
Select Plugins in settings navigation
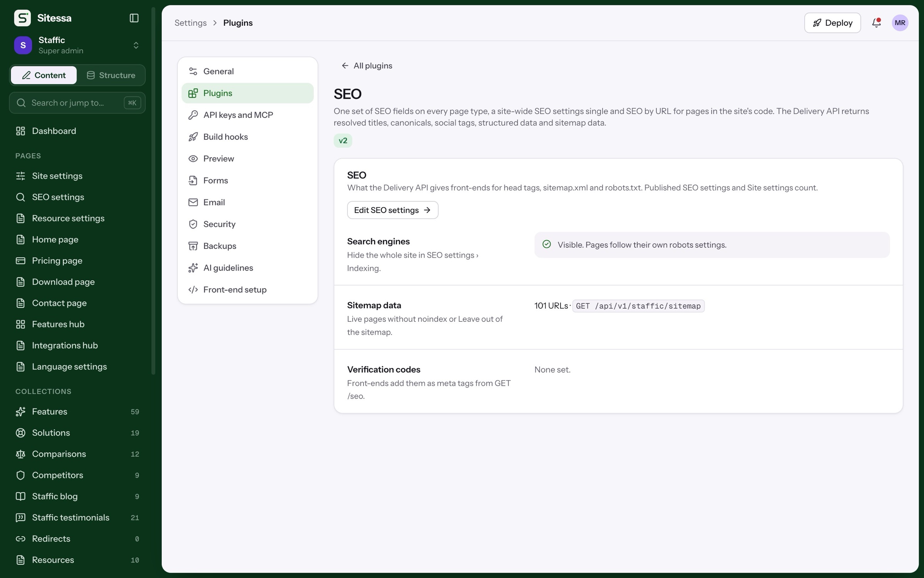[x=248, y=93]
